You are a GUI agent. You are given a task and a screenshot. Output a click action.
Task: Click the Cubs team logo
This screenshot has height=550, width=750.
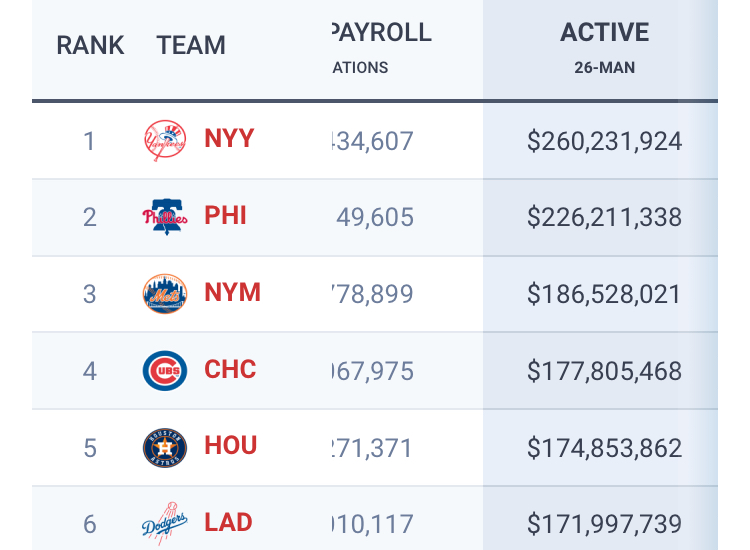tap(165, 371)
